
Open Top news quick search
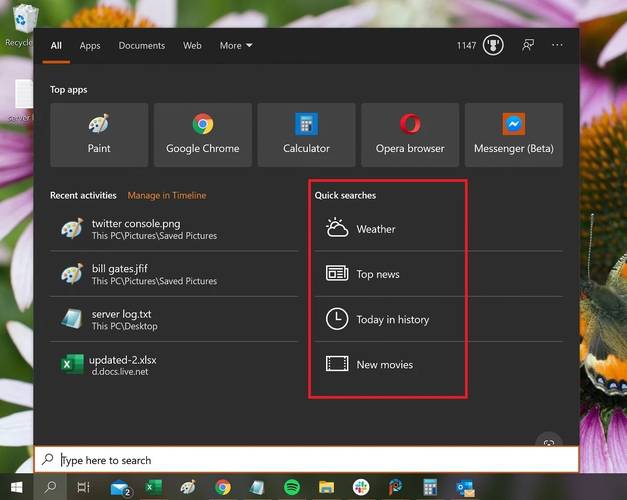point(438,274)
